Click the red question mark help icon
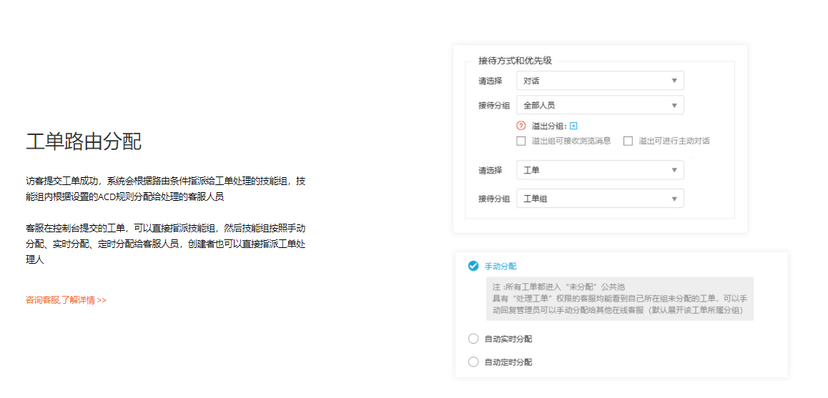Image resolution: width=828 pixels, height=398 pixels. click(521, 126)
